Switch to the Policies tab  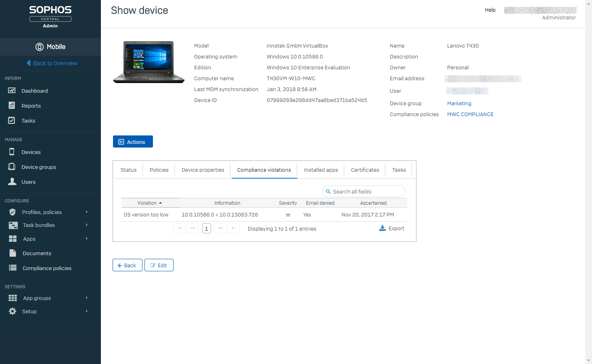click(x=159, y=170)
